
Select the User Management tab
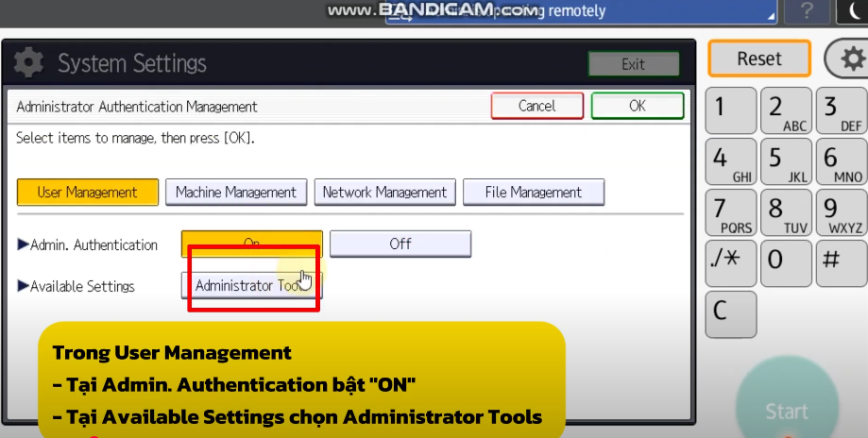pyautogui.click(x=88, y=192)
